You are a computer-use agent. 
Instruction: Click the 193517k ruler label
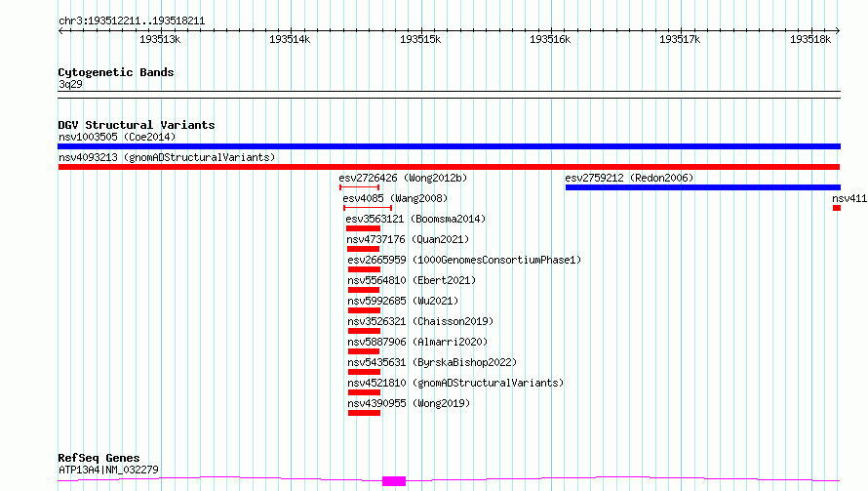(680, 40)
